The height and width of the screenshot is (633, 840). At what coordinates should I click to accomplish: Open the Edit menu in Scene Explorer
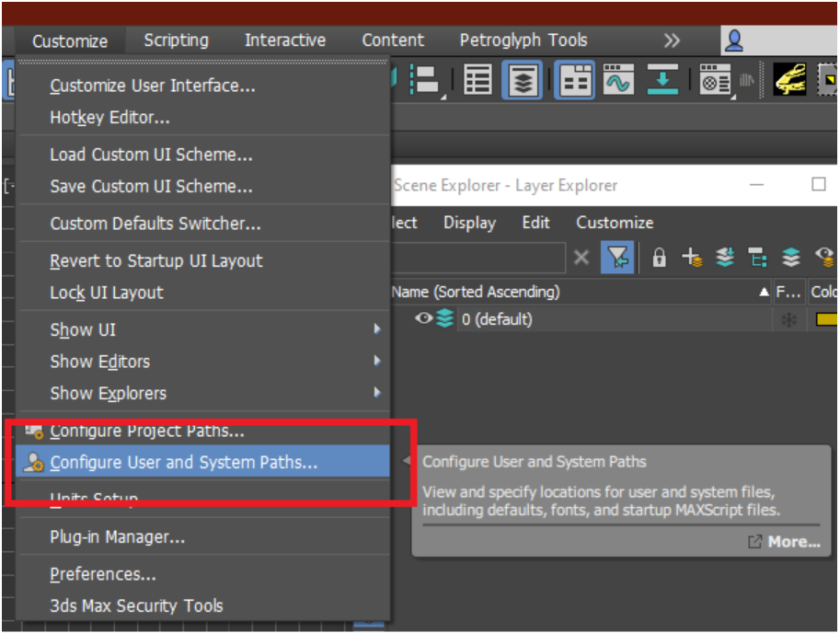pyautogui.click(x=535, y=223)
